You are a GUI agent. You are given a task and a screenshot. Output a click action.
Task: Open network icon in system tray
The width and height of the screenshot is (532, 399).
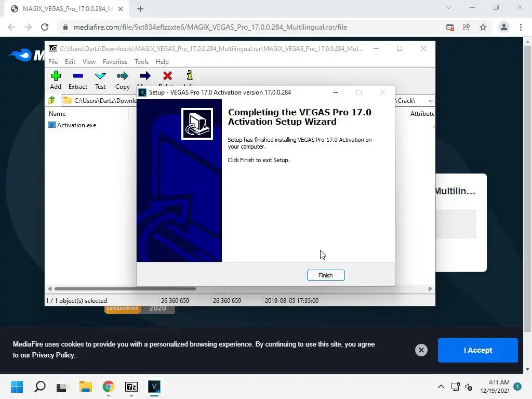(x=455, y=387)
